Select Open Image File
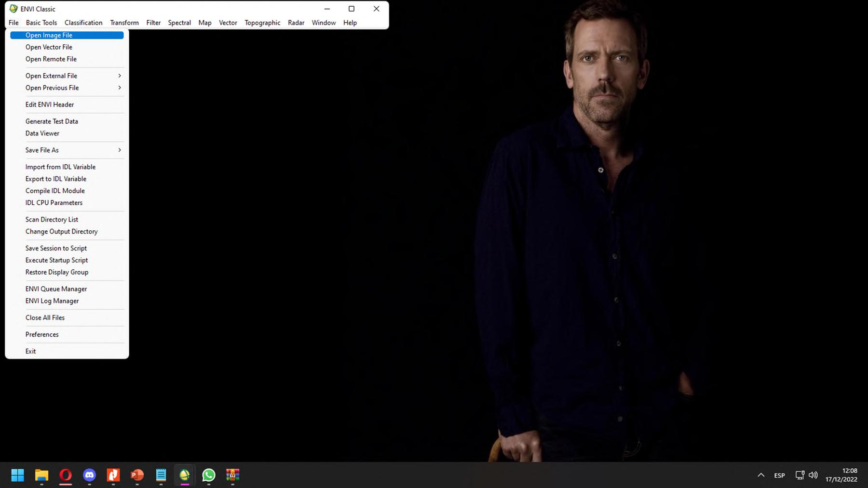Screen dimensions: 868x488 pos(67,35)
